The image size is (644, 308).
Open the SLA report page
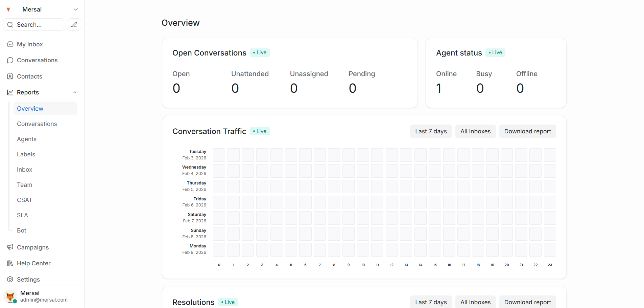coord(22,215)
